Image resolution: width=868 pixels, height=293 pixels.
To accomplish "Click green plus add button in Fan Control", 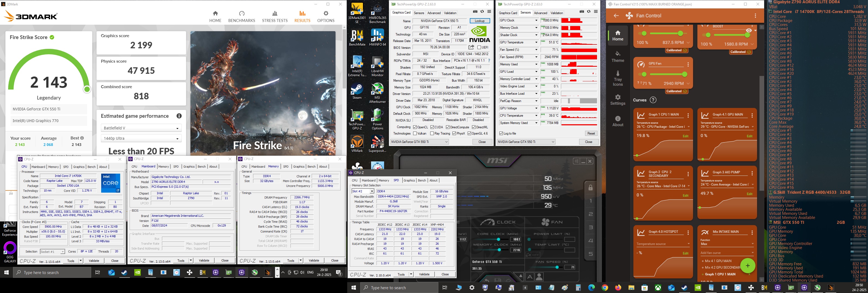I will (747, 266).
